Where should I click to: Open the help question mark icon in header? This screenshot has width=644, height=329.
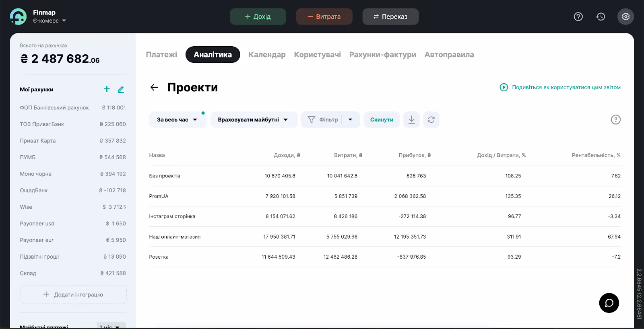(578, 16)
